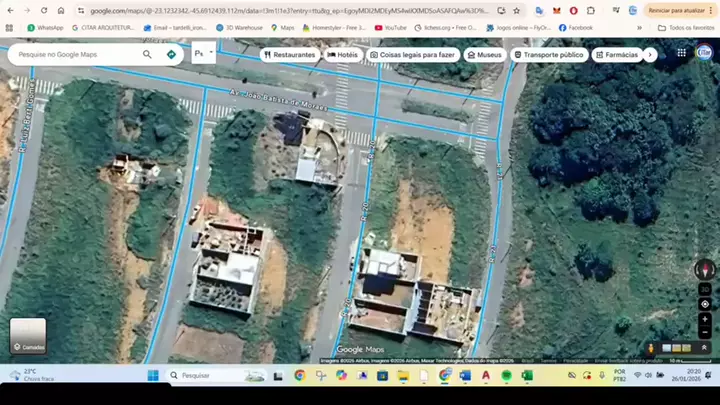Zoom out using the minus button
Image resolution: width=720 pixels, height=405 pixels.
coord(704,331)
